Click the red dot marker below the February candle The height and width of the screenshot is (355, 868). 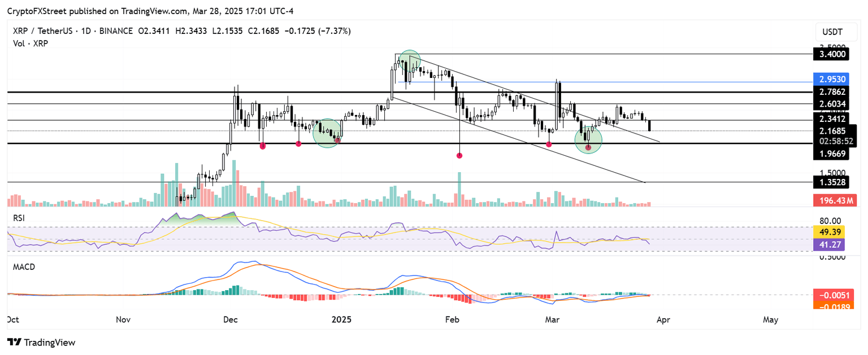click(x=459, y=156)
